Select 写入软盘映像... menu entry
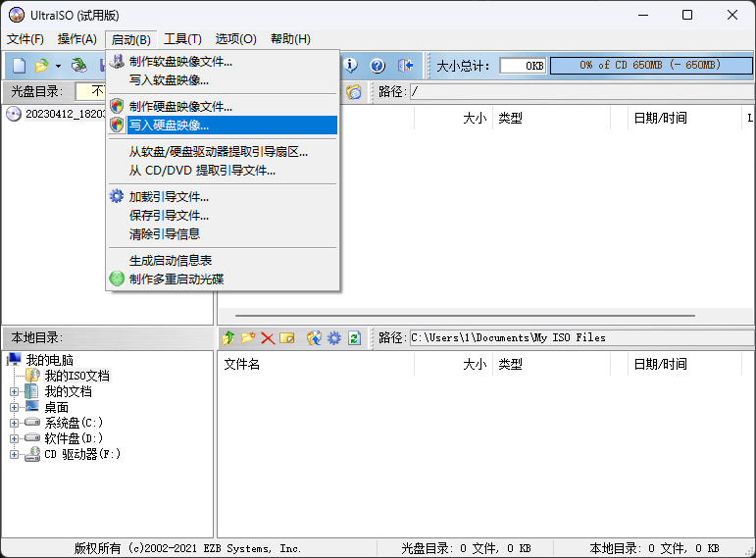Image resolution: width=756 pixels, height=558 pixels. pyautogui.click(x=223, y=80)
